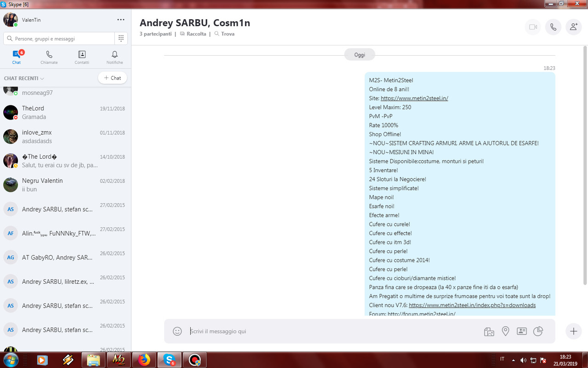This screenshot has height=368, width=588.
Task: Switch to the Notifiche tab
Action: pyautogui.click(x=115, y=57)
